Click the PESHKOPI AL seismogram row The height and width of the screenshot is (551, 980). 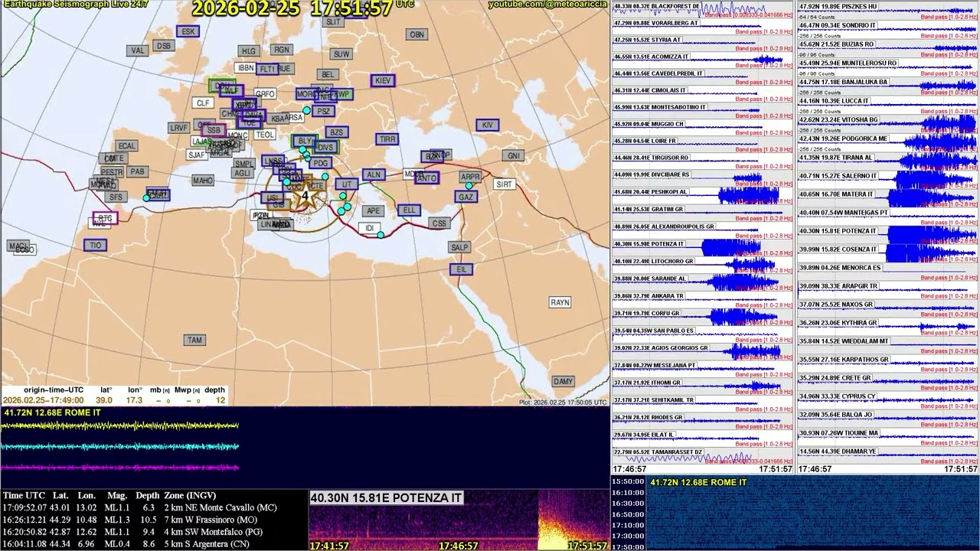pos(703,195)
